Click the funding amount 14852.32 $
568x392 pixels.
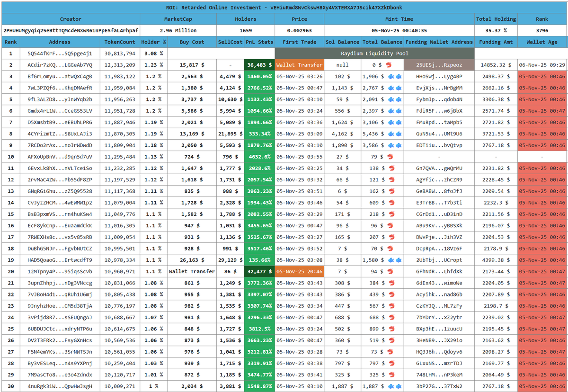click(496, 65)
